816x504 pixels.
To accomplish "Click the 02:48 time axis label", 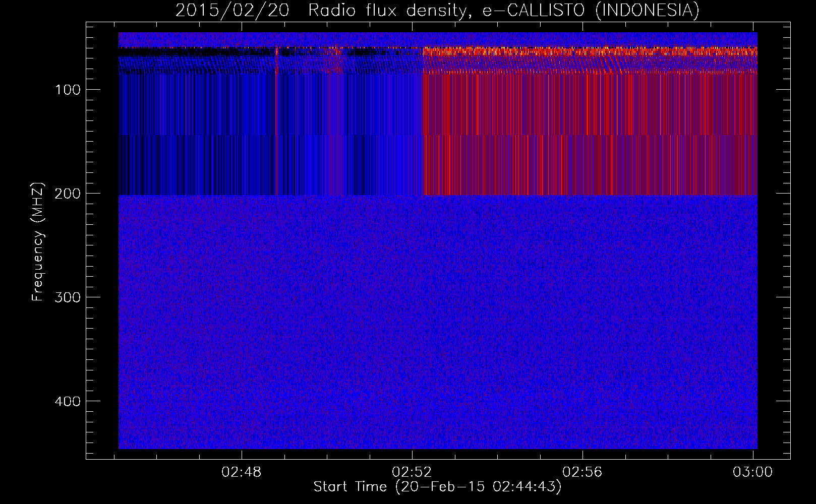I will click(241, 472).
